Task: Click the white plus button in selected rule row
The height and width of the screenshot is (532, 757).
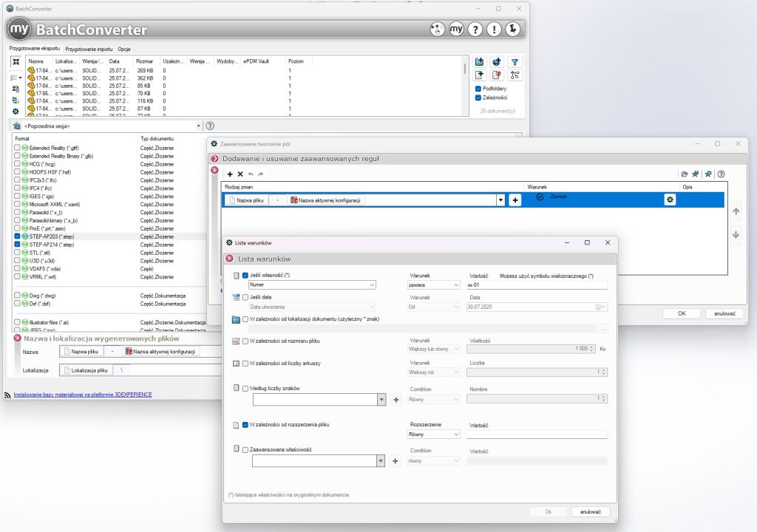Action: coord(515,199)
